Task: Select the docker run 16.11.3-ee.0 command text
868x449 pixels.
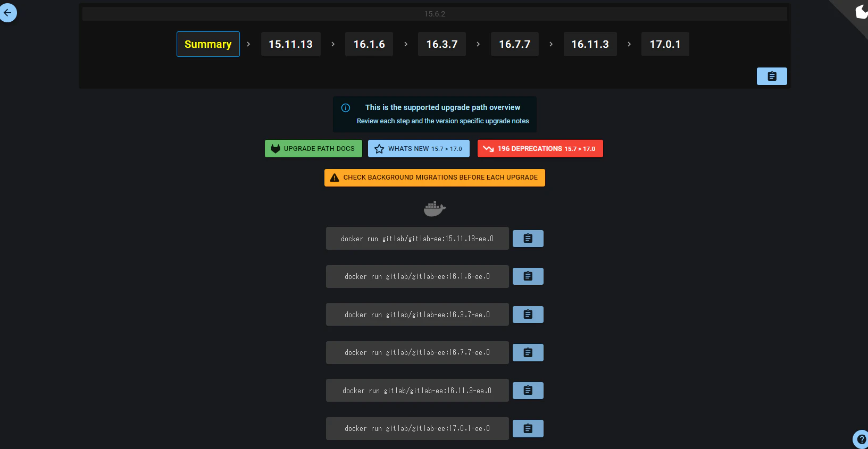Action: 418,391
